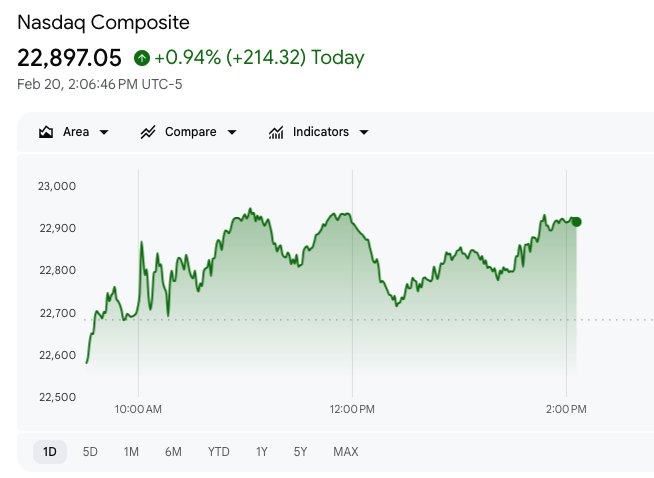Click the Nasdaq Composite title

pyautogui.click(x=103, y=23)
